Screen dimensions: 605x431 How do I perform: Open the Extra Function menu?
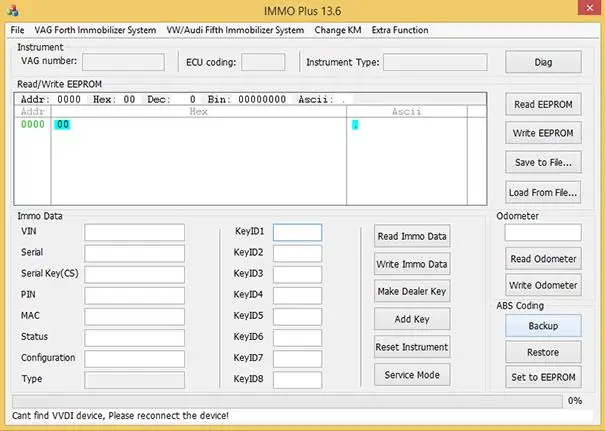[x=400, y=30]
